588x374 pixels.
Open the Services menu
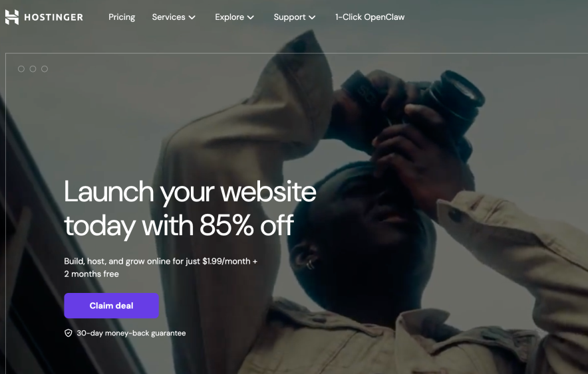pyautogui.click(x=168, y=17)
